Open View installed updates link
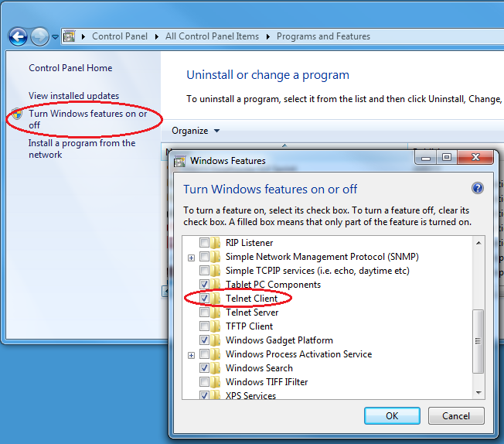The image size is (504, 444). [73, 96]
